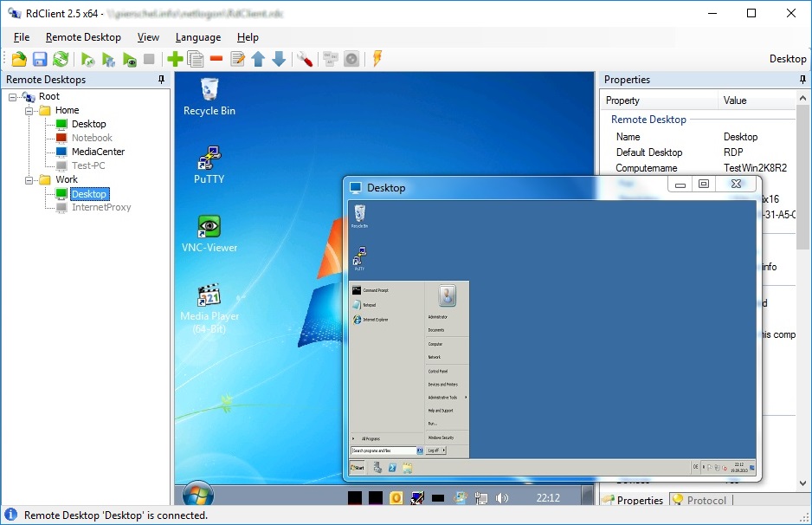Click the network tray icon
812x525 pixels.
481,498
